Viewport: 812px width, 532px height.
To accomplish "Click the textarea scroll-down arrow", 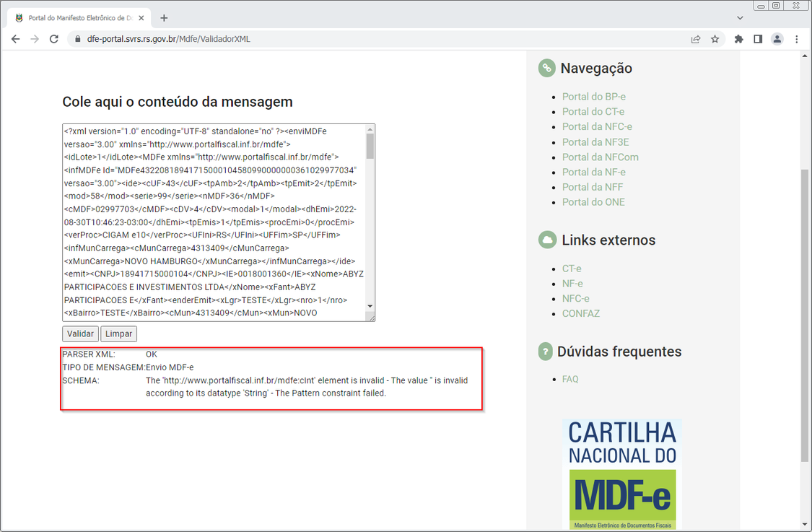I will (x=370, y=306).
